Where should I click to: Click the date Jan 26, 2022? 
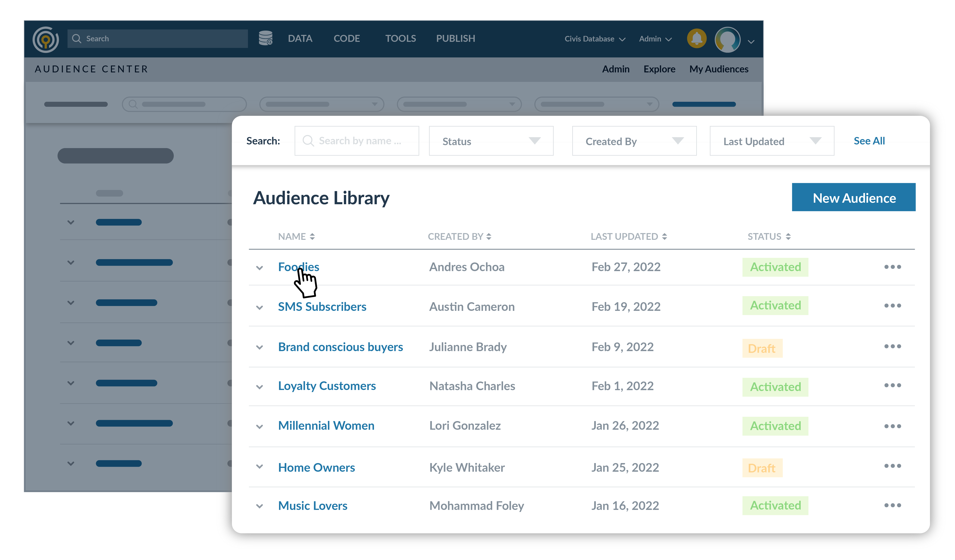(625, 426)
